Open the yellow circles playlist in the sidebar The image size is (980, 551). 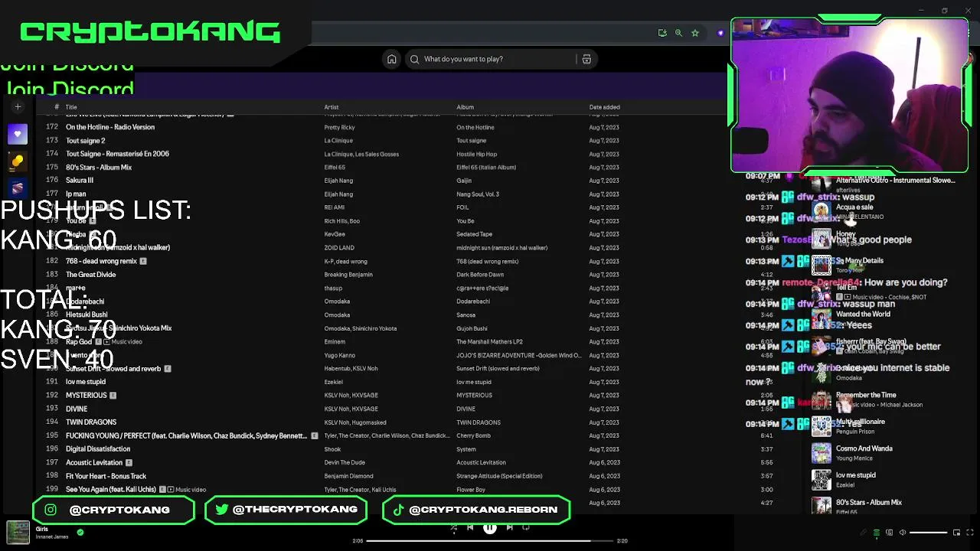tap(18, 161)
